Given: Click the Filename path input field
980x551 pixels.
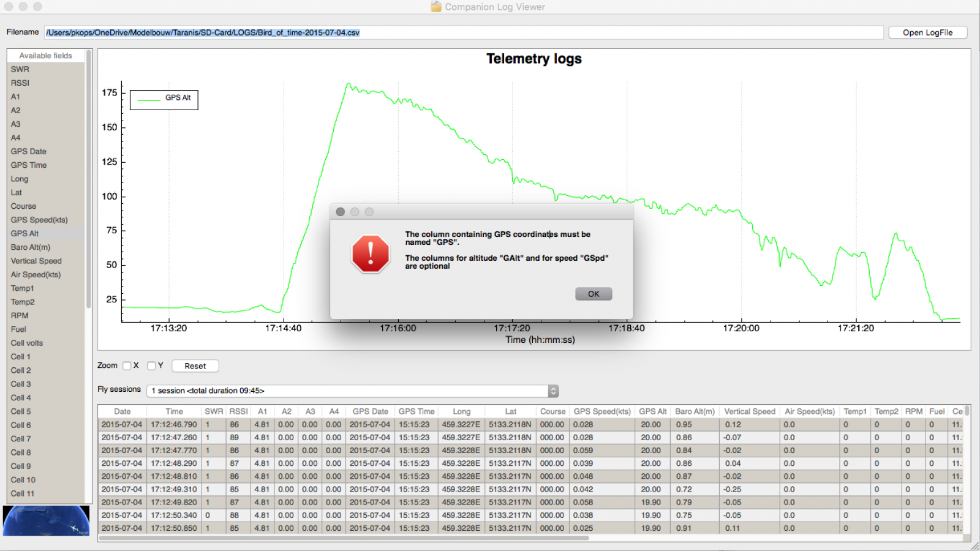Looking at the screenshot, I should point(464,32).
